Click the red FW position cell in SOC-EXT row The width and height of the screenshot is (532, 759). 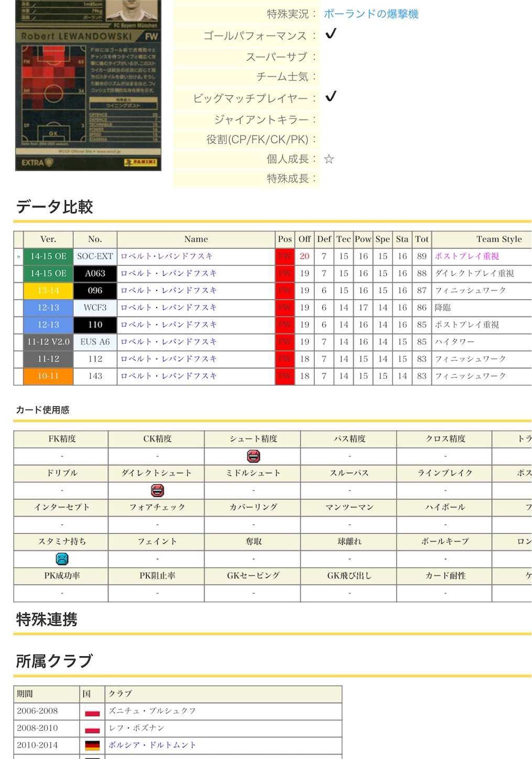(285, 256)
